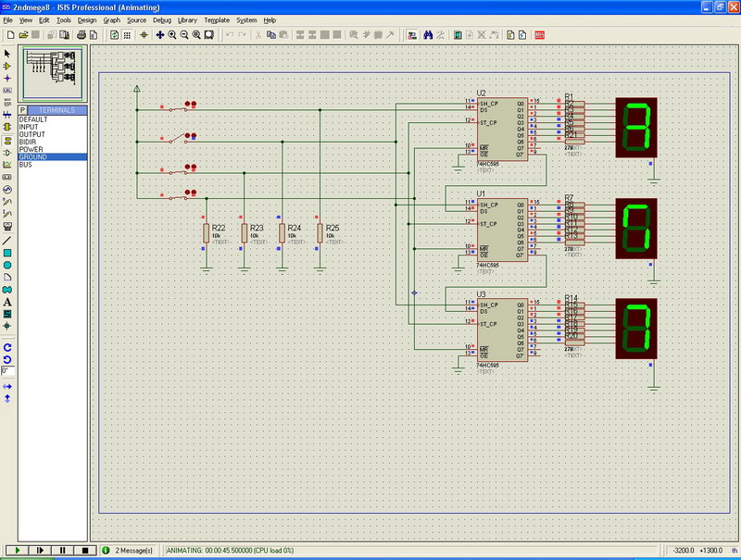
Task: Select the Component mode tool
Action: click(7, 67)
